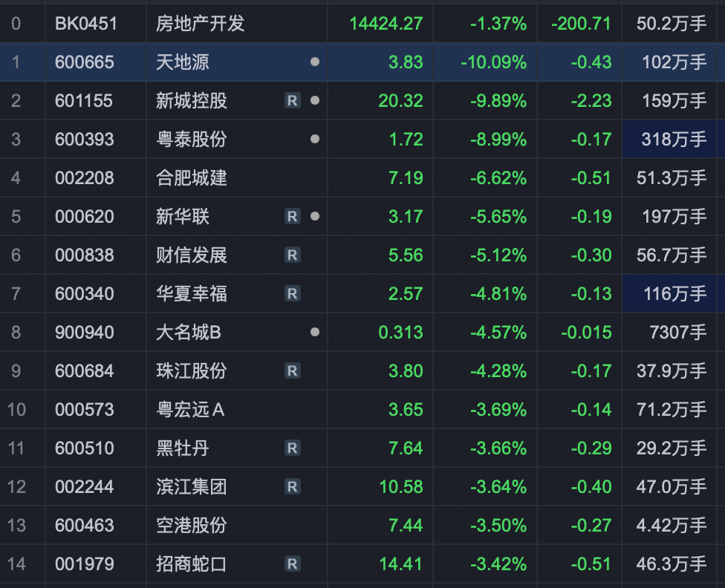The width and height of the screenshot is (725, 588).
Task: Click the R badge on 招商蛇口 row
Action: pyautogui.click(x=292, y=563)
